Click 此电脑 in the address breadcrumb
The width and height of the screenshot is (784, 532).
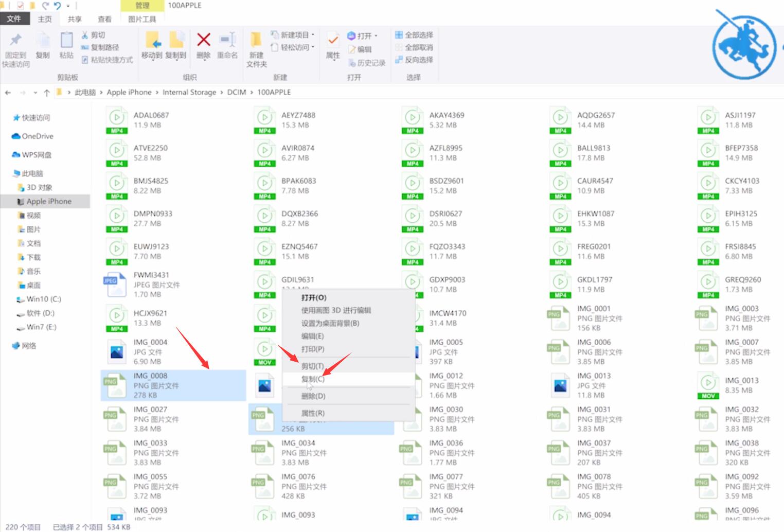(x=85, y=92)
